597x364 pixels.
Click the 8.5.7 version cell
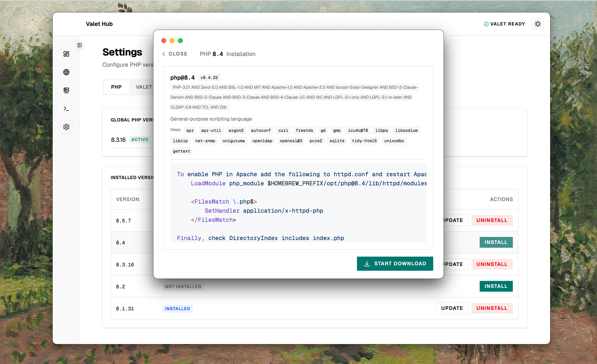tap(123, 221)
